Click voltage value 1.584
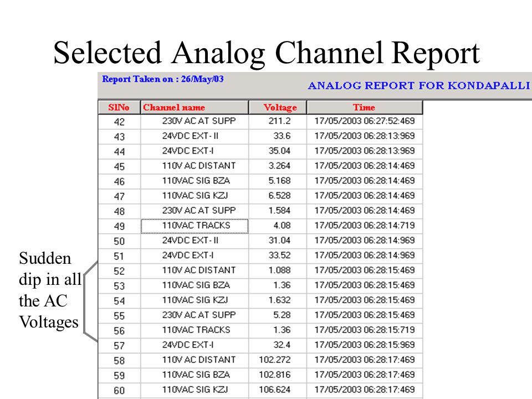 (x=279, y=211)
